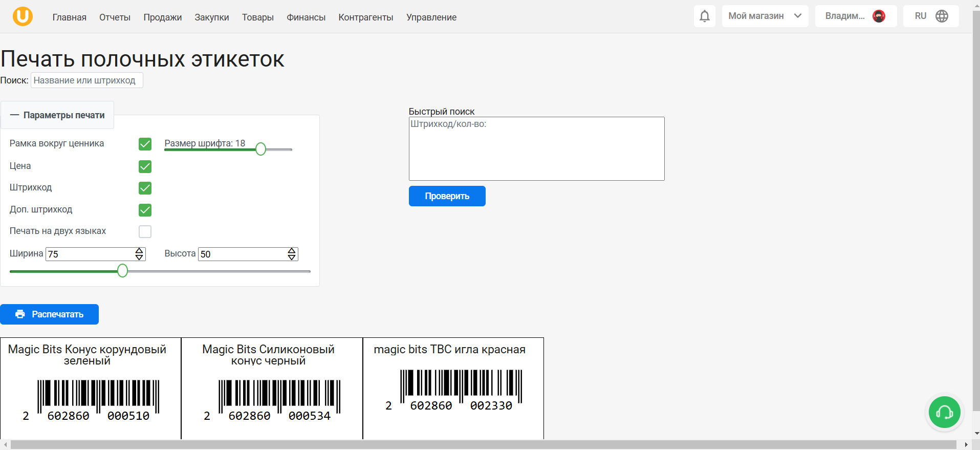Click the Проверить button
This screenshot has height=450, width=980.
pyautogui.click(x=447, y=196)
